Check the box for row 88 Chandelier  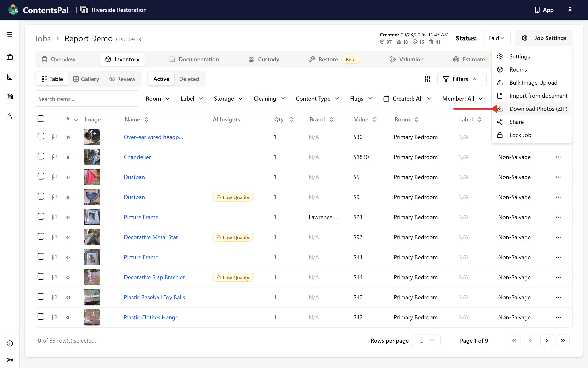click(41, 156)
